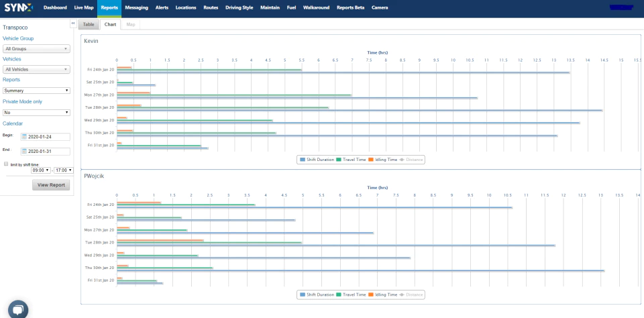Open the Private Mode only dropdown
644x318 pixels.
point(36,112)
